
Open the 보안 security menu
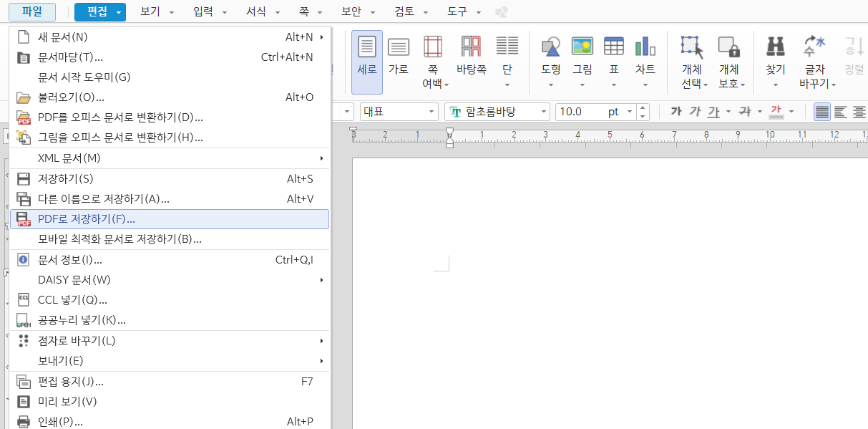click(358, 11)
